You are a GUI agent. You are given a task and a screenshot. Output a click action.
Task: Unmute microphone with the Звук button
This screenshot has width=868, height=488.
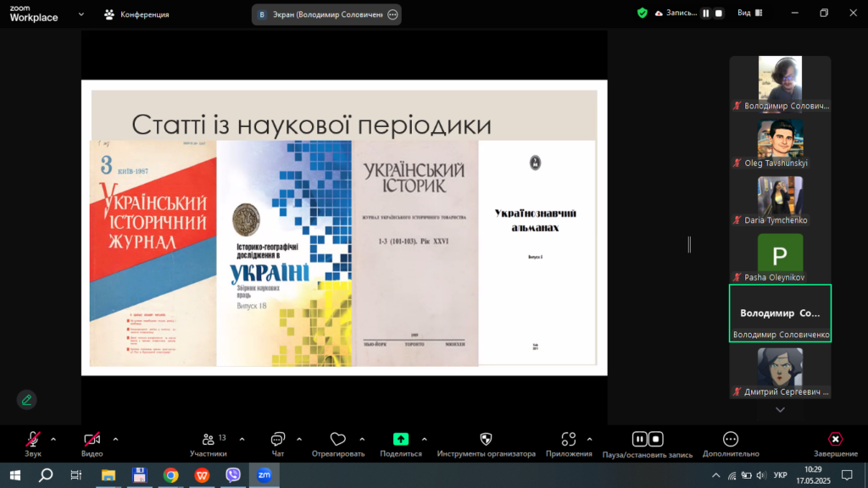(x=33, y=440)
